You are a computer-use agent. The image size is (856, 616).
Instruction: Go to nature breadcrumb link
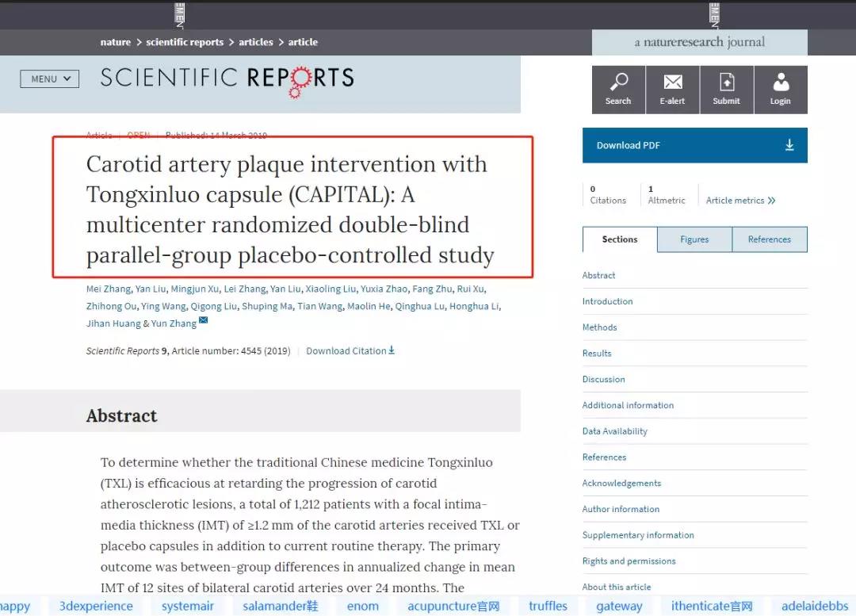pyautogui.click(x=116, y=42)
